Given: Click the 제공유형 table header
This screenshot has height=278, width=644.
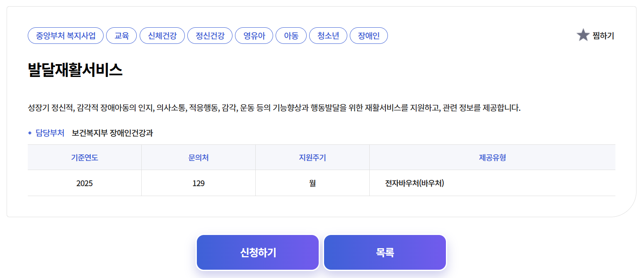Looking at the screenshot, I should click(492, 157).
